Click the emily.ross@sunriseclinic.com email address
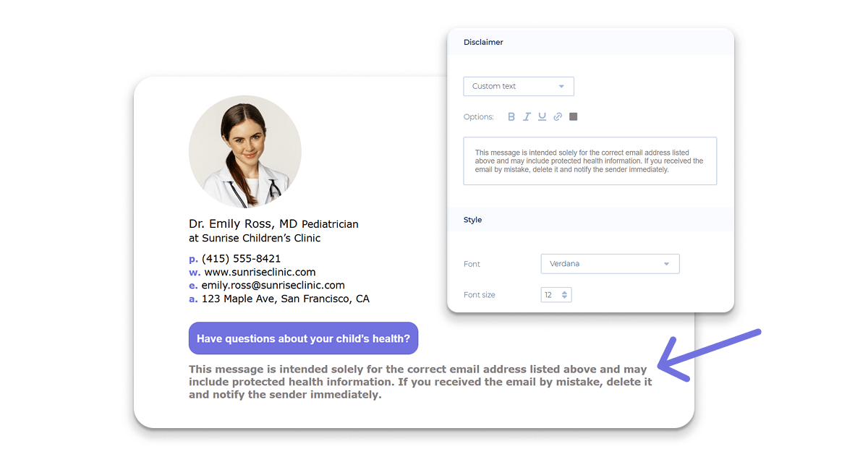The image size is (868, 457). pyautogui.click(x=273, y=285)
